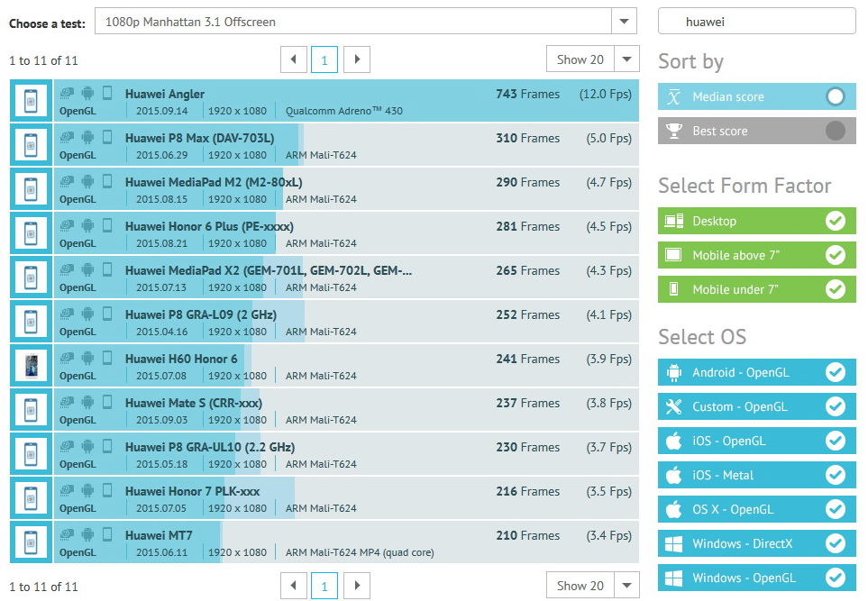Screen dimensions: 868x601
Task: Click the Android icon in Huawei P8 Max row
Action: [87, 137]
